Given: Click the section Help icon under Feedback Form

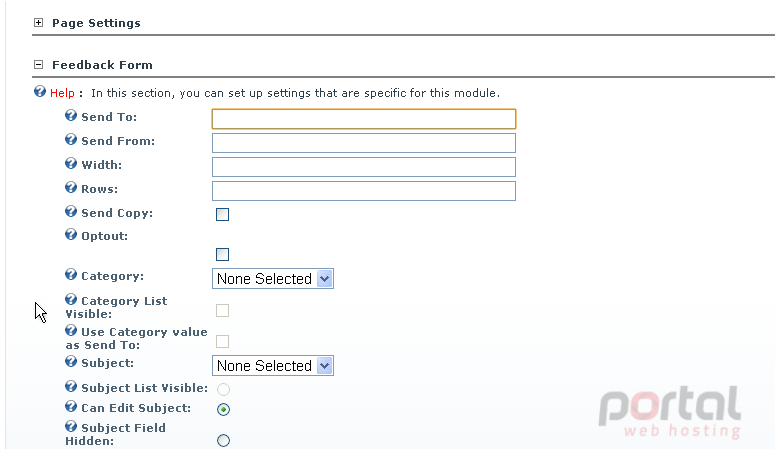Looking at the screenshot, I should (40, 92).
